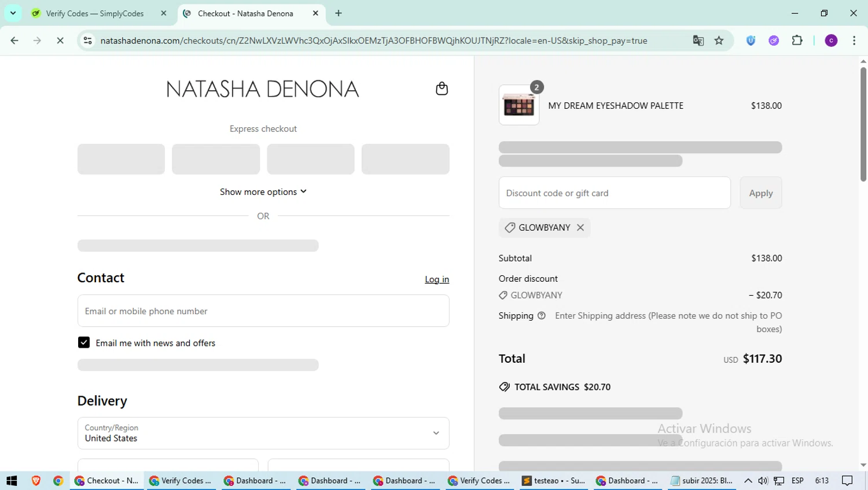Click the taskbar clock showing 6:13
Screen dimensions: 868x490
coord(822,481)
